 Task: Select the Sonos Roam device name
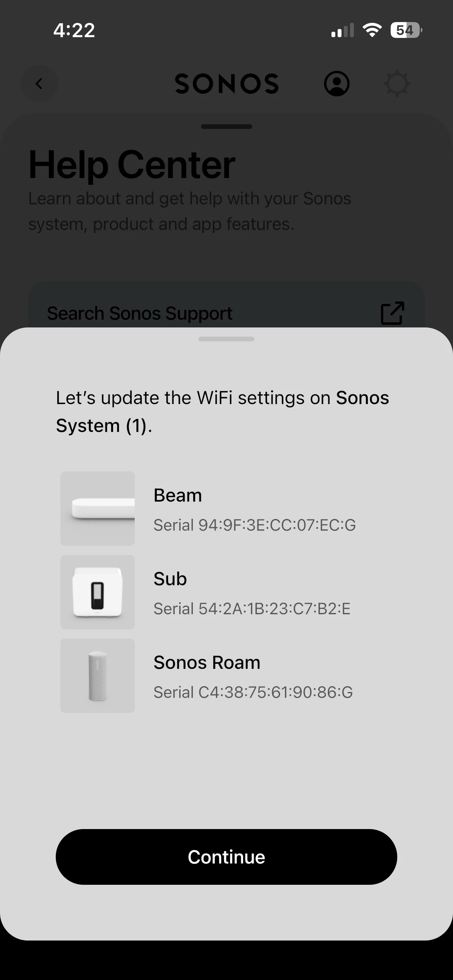(x=207, y=663)
